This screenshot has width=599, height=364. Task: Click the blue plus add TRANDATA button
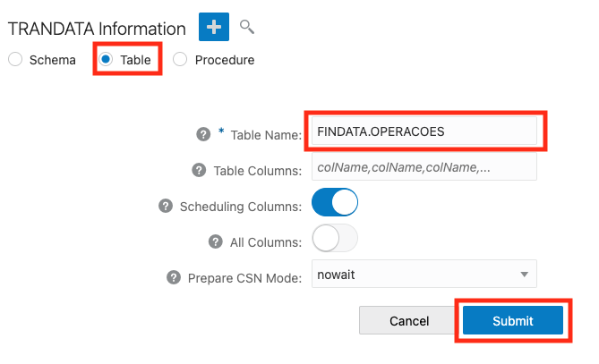click(214, 27)
